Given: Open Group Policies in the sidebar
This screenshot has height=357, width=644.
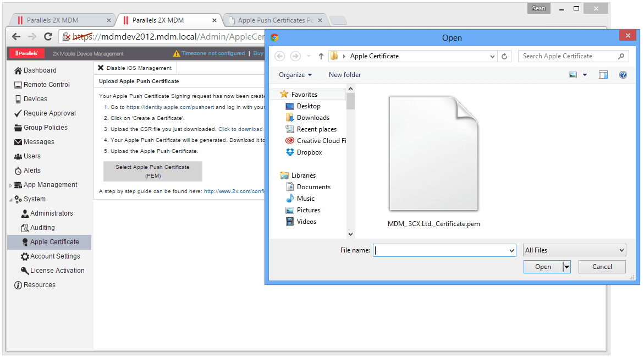Looking at the screenshot, I should click(41, 128).
